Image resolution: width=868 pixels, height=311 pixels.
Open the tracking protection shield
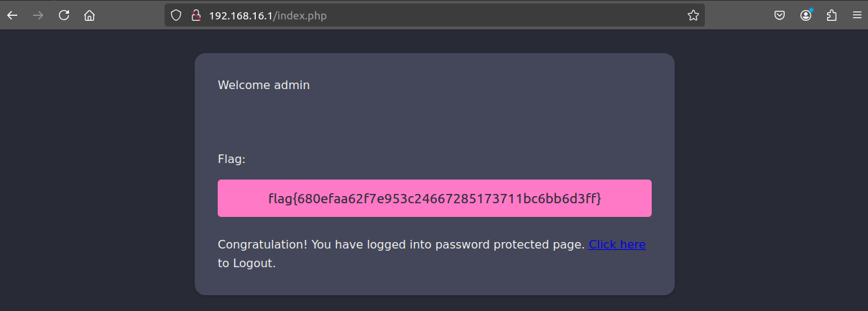(x=176, y=15)
